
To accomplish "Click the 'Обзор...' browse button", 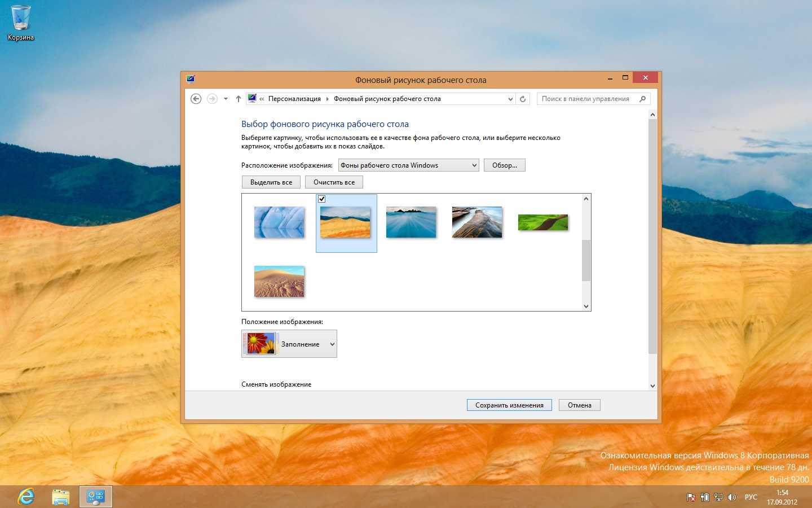I will (504, 165).
